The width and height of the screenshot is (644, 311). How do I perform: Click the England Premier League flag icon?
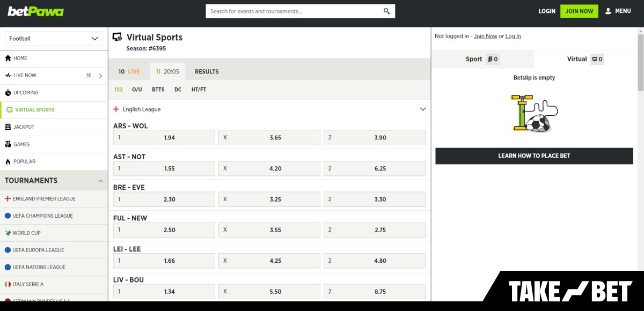click(8, 198)
